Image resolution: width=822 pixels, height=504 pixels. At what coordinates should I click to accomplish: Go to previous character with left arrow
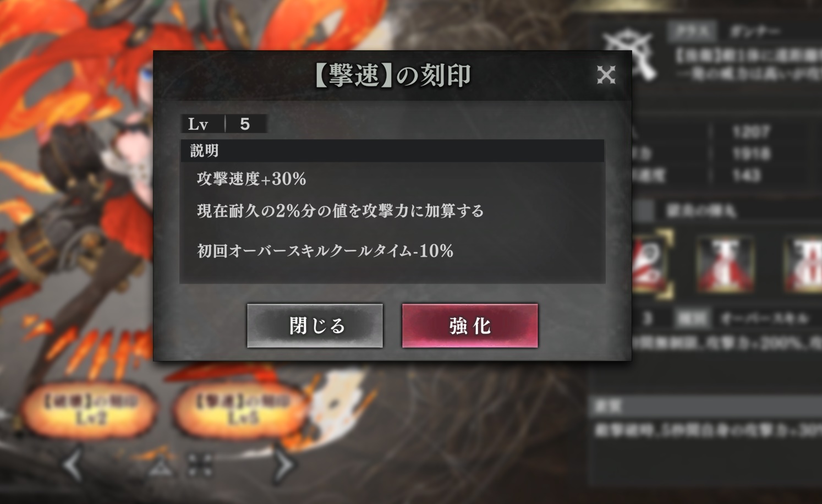[x=73, y=465]
